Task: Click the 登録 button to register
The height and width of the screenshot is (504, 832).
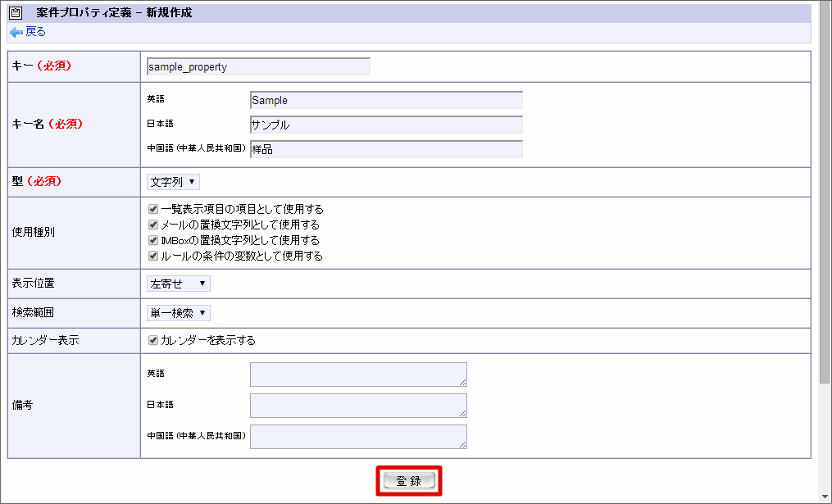Action: point(409,481)
